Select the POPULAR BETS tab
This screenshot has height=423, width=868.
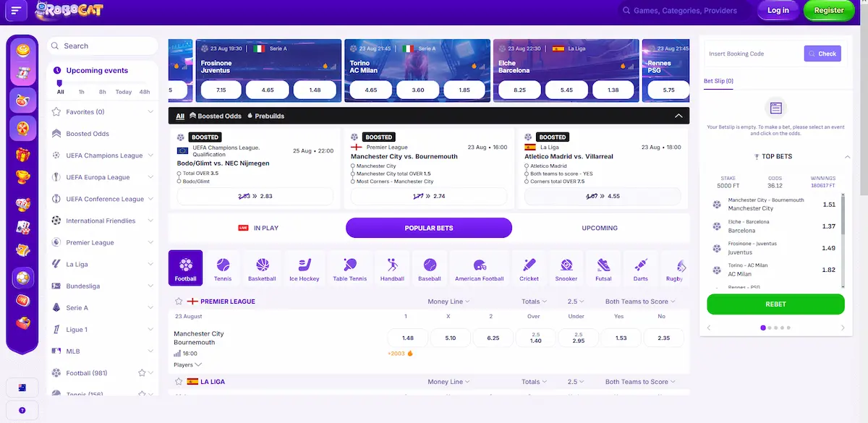[x=429, y=228]
